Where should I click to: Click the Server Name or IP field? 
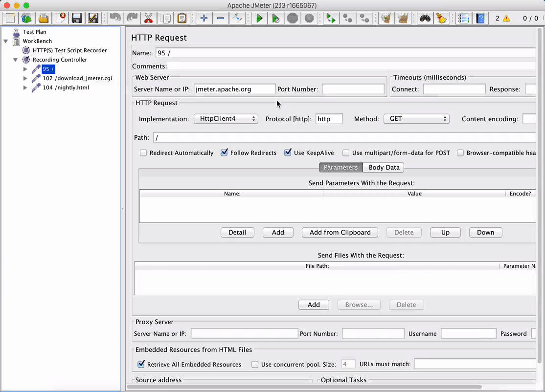coord(235,89)
